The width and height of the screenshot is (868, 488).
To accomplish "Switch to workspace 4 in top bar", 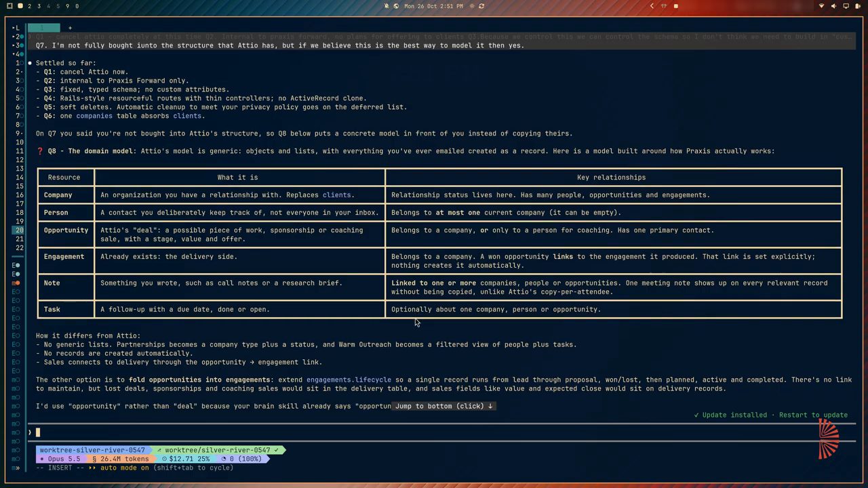I will 48,6.
